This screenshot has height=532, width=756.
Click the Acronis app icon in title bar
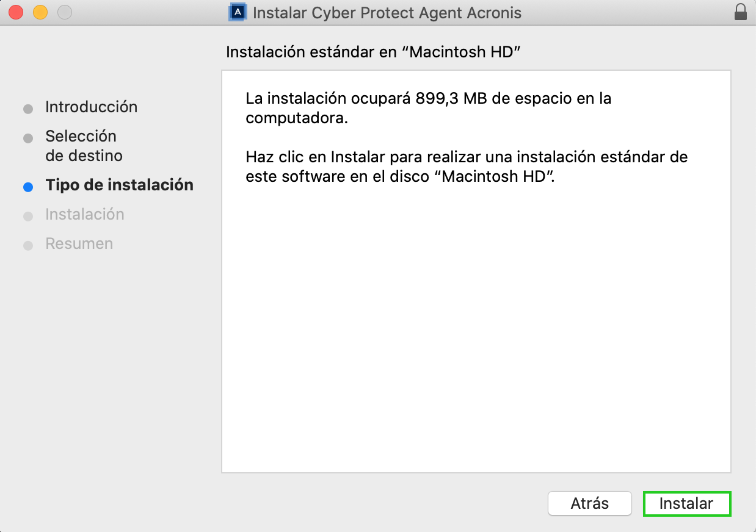pos(237,12)
